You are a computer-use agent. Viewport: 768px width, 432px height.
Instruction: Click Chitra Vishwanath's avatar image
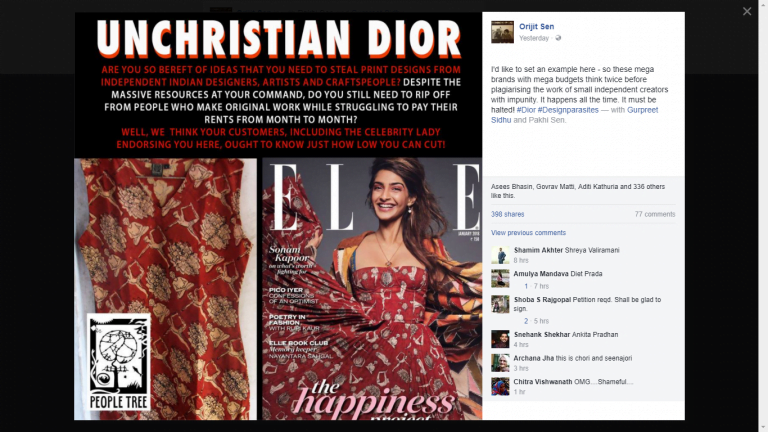pyautogui.click(x=500, y=386)
